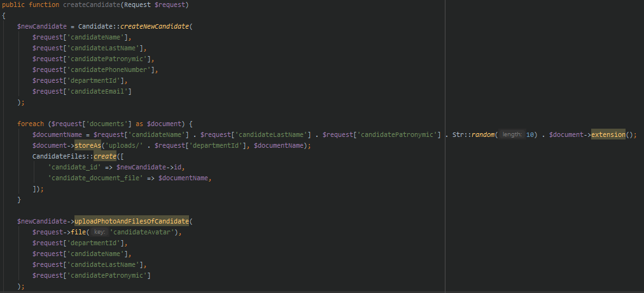Click 'candidateAvatar' string

(x=142, y=232)
